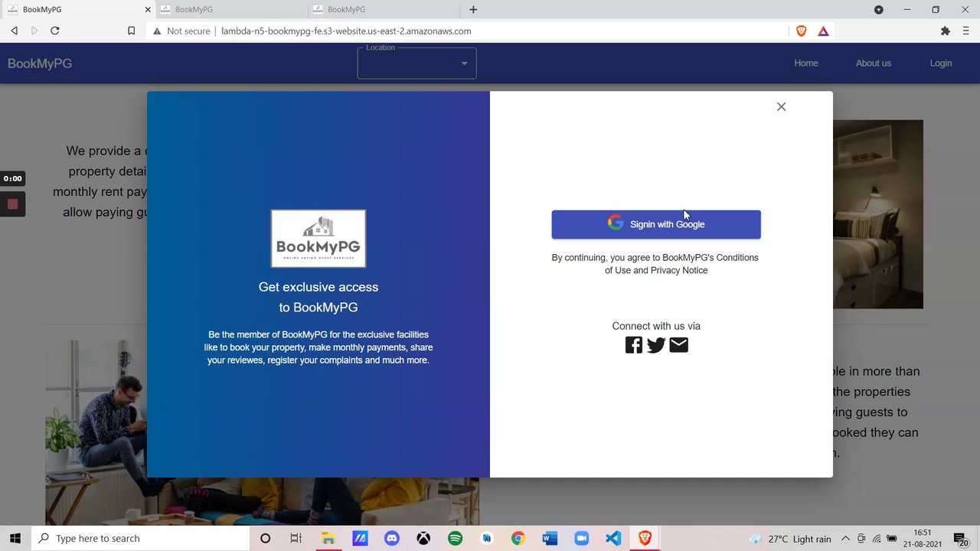Viewport: 980px width, 551px height.
Task: Open About us navbar link
Action: tap(874, 64)
